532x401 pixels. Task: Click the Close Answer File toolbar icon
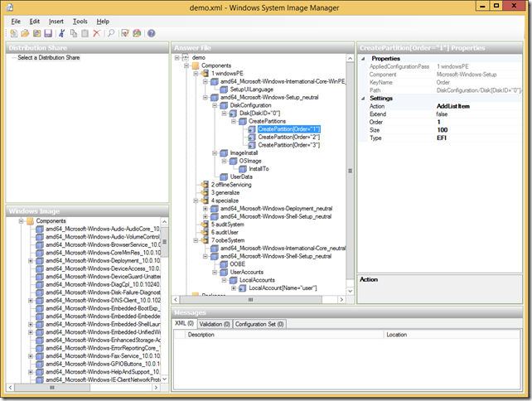(x=36, y=33)
